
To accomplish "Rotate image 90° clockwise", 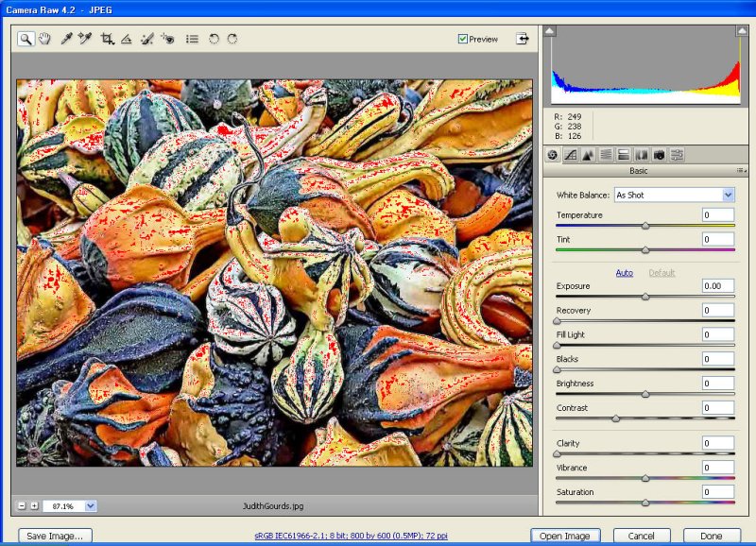I will pos(232,39).
